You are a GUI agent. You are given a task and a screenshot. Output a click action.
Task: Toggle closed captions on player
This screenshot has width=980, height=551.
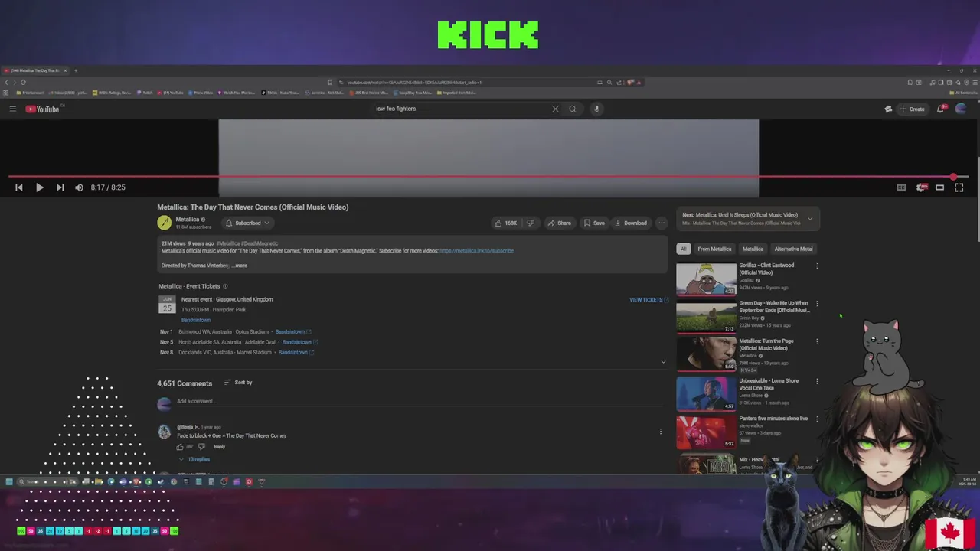pos(901,187)
